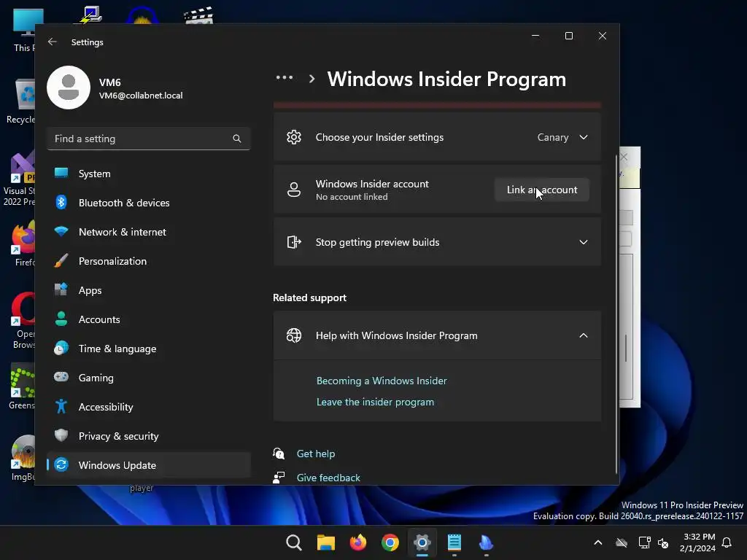
Task: Open taskbar Search magnifier
Action: [x=294, y=542]
